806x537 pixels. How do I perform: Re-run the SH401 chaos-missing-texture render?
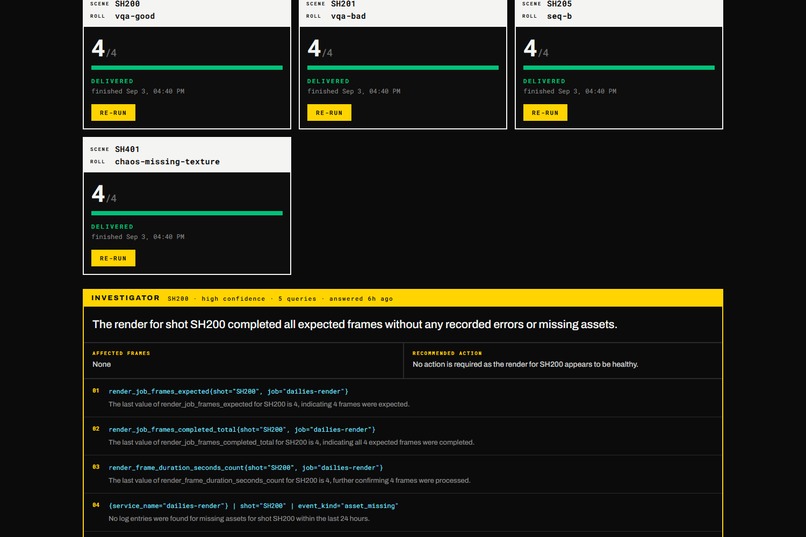tap(113, 258)
